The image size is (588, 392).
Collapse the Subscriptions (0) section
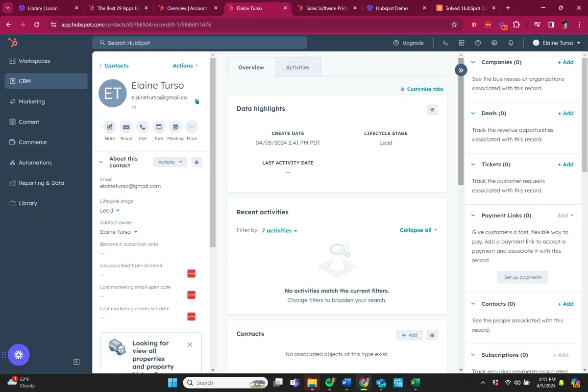click(473, 355)
